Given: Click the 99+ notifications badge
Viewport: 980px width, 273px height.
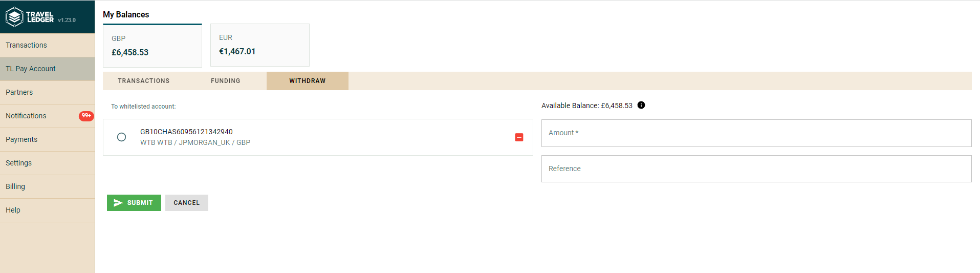Looking at the screenshot, I should pos(86,116).
